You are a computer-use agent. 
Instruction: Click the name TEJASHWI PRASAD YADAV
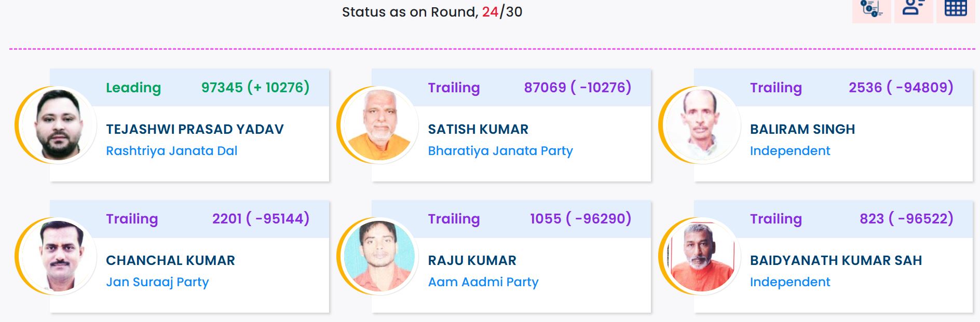[x=195, y=129]
